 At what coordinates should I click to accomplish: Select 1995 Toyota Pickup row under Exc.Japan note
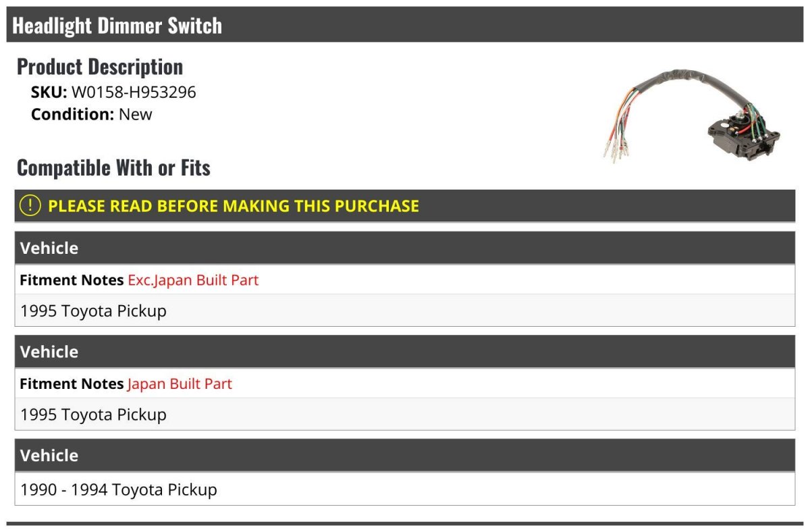[93, 311]
